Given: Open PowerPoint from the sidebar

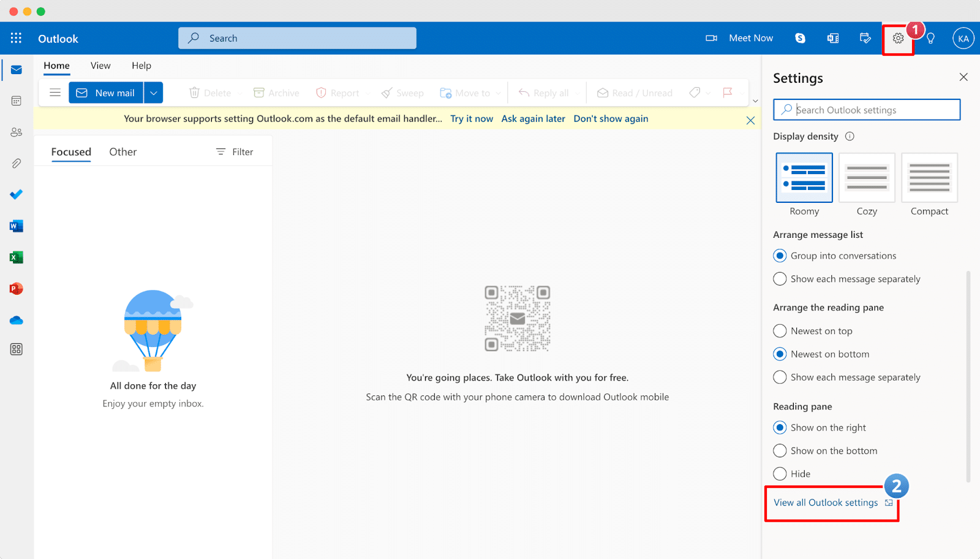Looking at the screenshot, I should pyautogui.click(x=16, y=288).
